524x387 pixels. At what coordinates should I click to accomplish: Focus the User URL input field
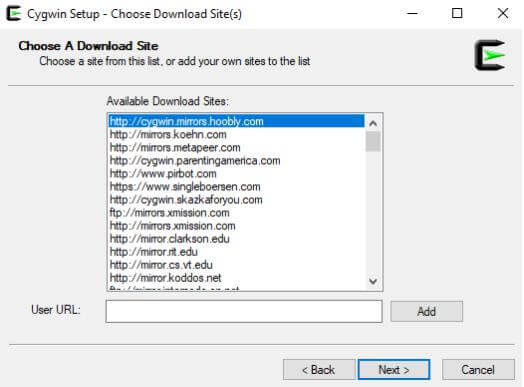pyautogui.click(x=244, y=311)
